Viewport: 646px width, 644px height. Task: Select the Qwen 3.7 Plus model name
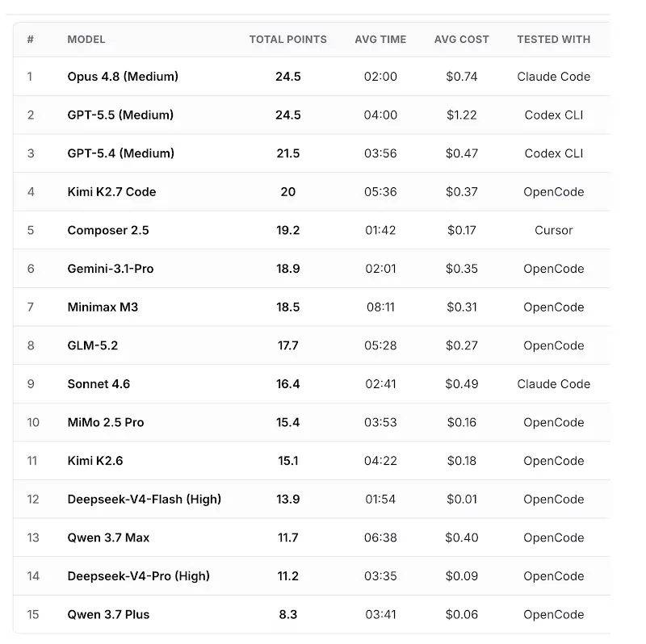point(108,614)
